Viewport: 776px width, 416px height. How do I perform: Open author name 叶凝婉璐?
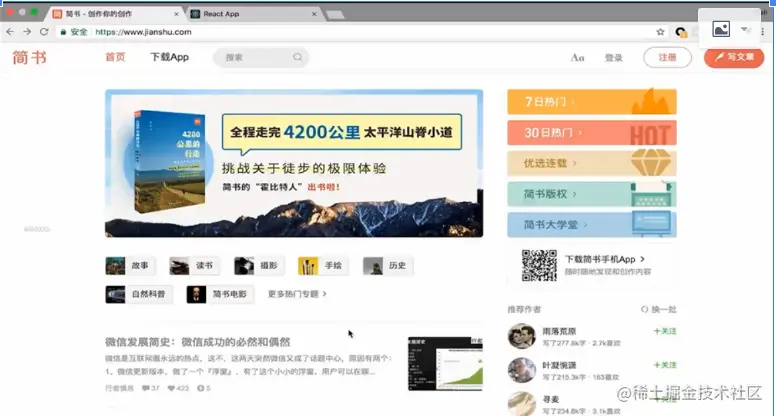[559, 366]
